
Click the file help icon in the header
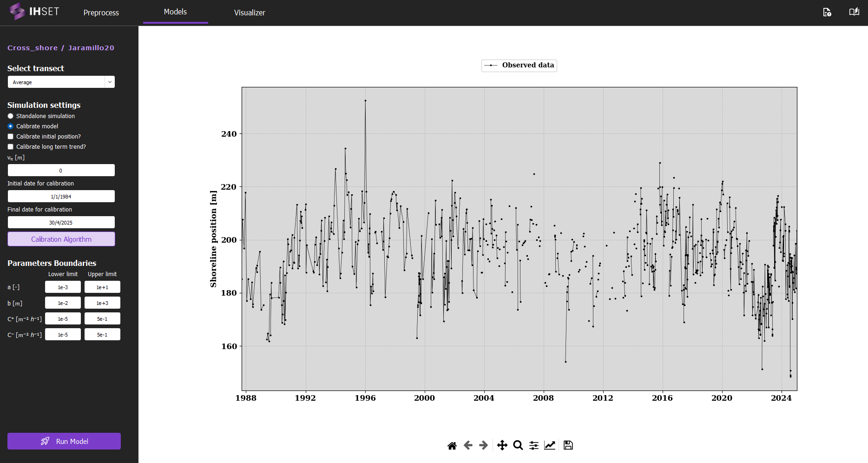pyautogui.click(x=827, y=13)
